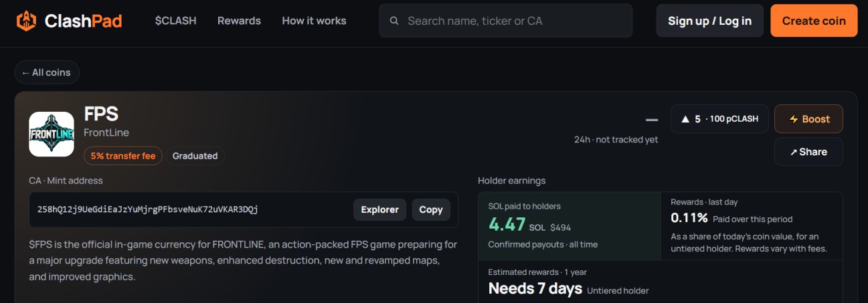Click the $494 dollar value
Screen dimensions: 868x303
[560, 227]
